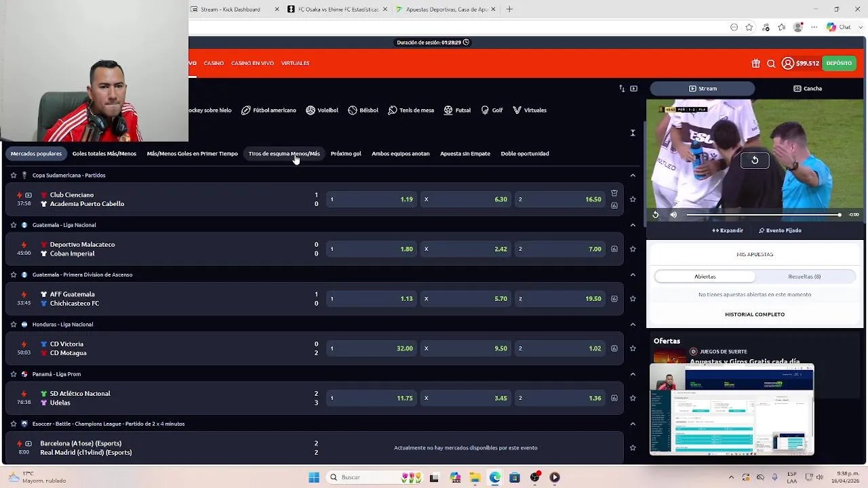This screenshot has width=868, height=488.
Task: Click the sort arrows icon above match list
Action: pos(622,88)
